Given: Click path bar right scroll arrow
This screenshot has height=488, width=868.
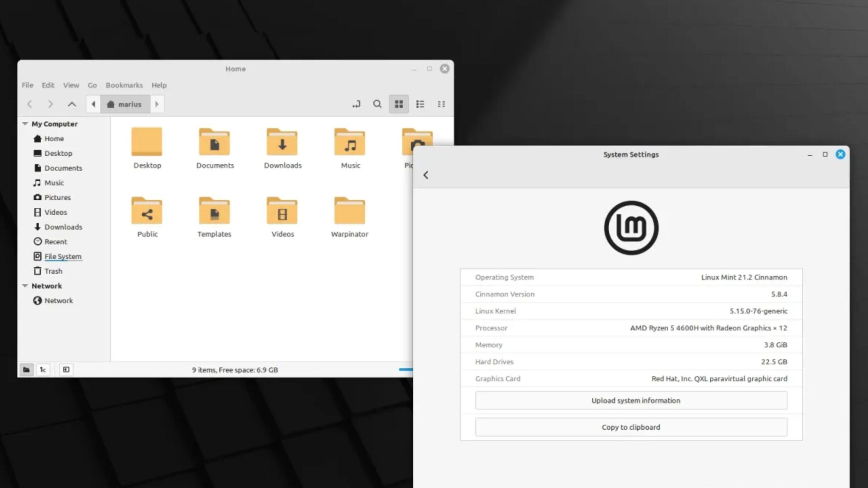Looking at the screenshot, I should coord(157,104).
